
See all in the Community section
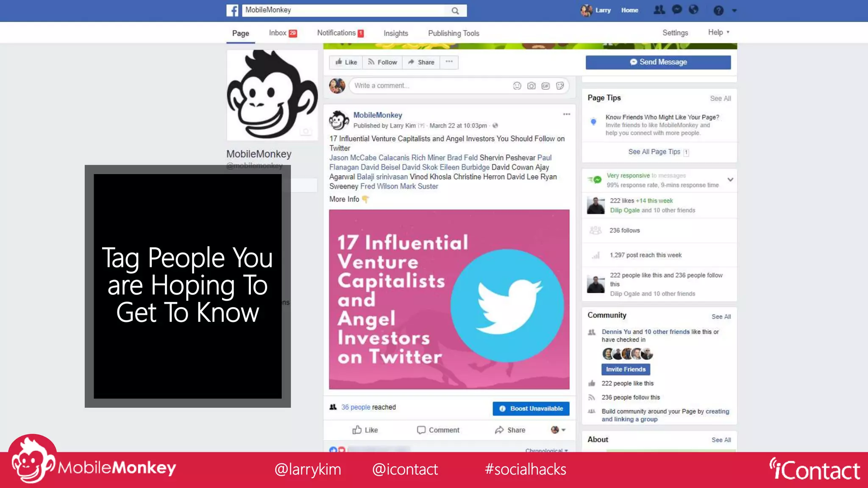pos(721,316)
